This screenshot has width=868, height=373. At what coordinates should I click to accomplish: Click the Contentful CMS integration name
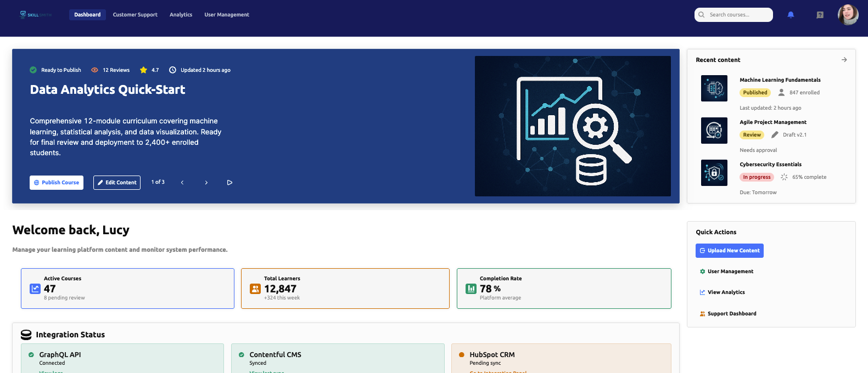(275, 355)
